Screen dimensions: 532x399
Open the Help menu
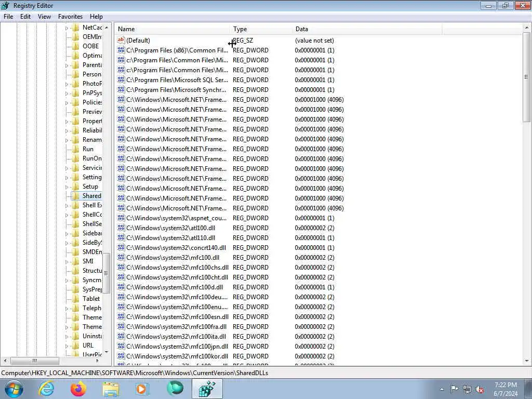[96, 17]
